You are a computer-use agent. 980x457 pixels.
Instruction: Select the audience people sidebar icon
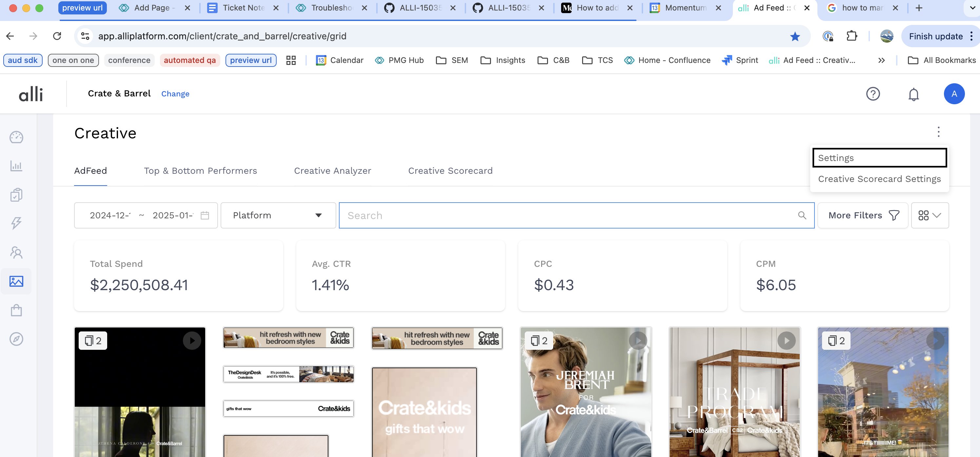[16, 252]
